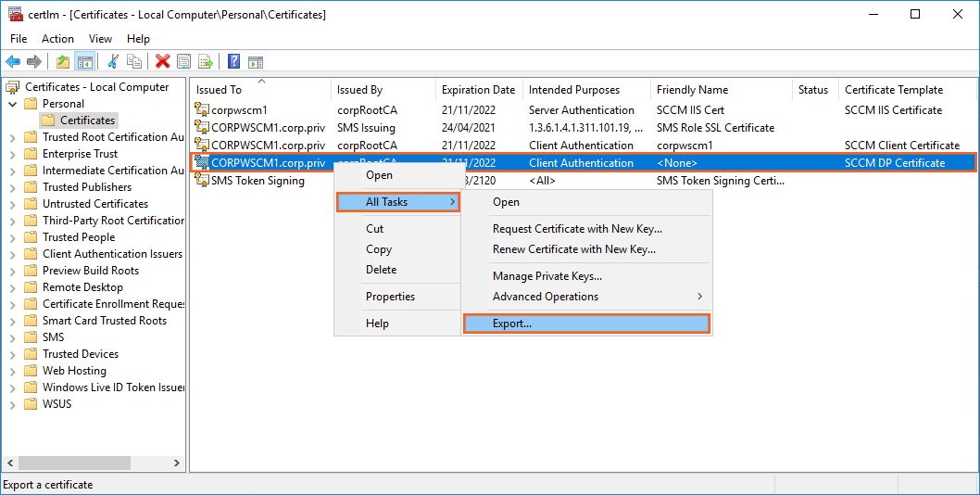980x495 pixels.
Task: Expand the WSUS store node
Action: point(14,404)
